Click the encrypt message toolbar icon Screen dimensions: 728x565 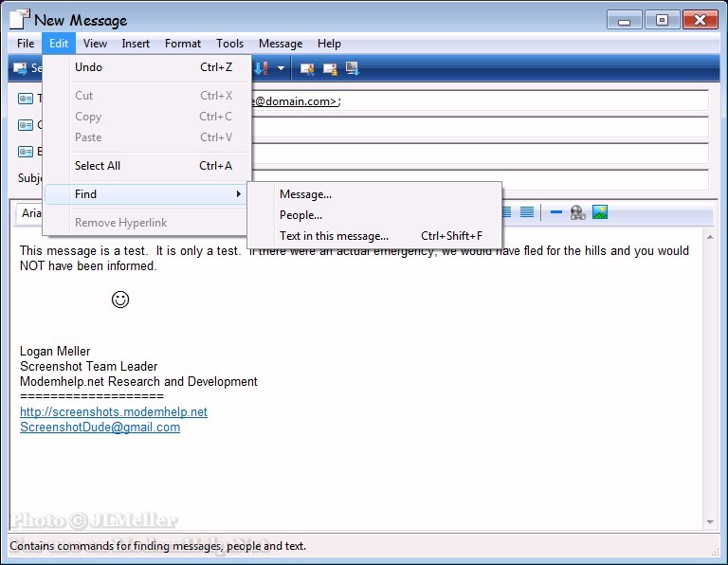click(330, 68)
